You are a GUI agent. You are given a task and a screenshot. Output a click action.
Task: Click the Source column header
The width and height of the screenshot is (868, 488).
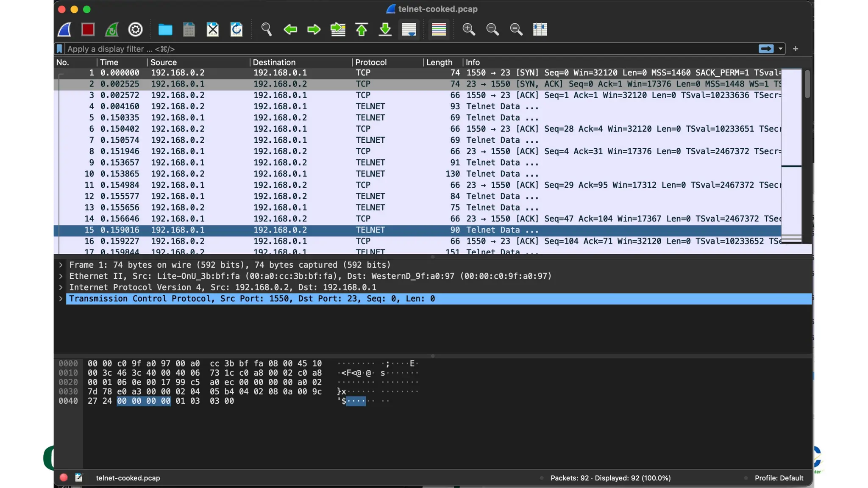164,62
